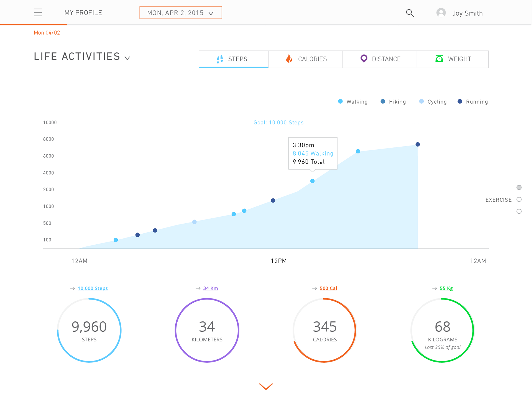Open the 10,000 Steps goal link
Screen dimensions: 532x399
(93, 288)
